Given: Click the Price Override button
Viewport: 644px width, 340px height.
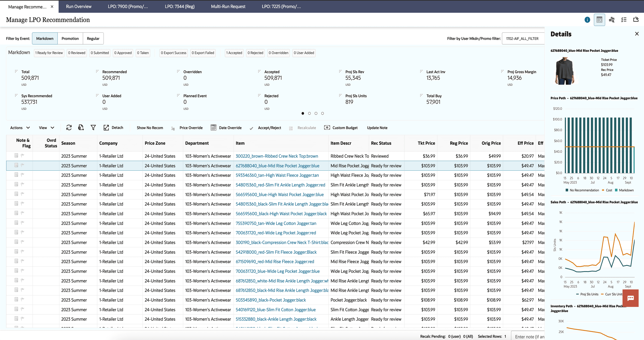Looking at the screenshot, I should point(191,128).
